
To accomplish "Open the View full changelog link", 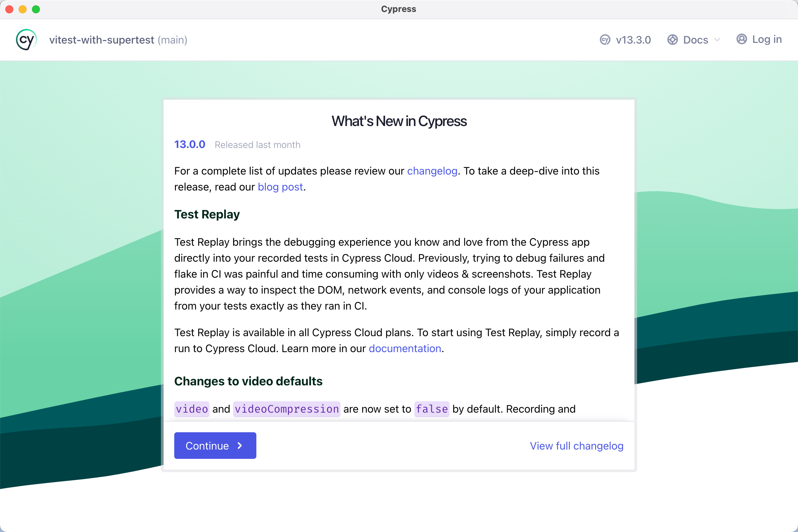I will click(577, 446).
